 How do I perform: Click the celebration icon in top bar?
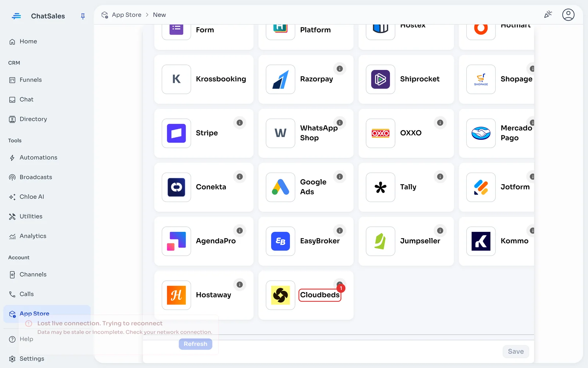click(548, 15)
